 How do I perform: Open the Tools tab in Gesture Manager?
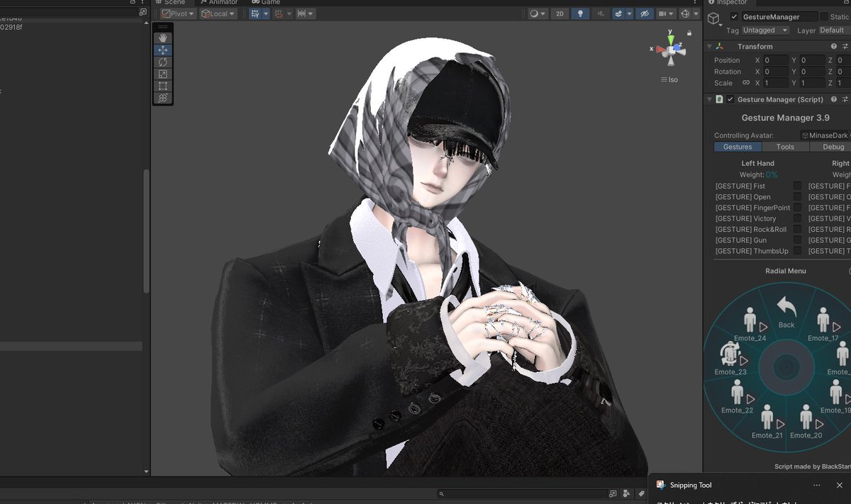tap(785, 147)
